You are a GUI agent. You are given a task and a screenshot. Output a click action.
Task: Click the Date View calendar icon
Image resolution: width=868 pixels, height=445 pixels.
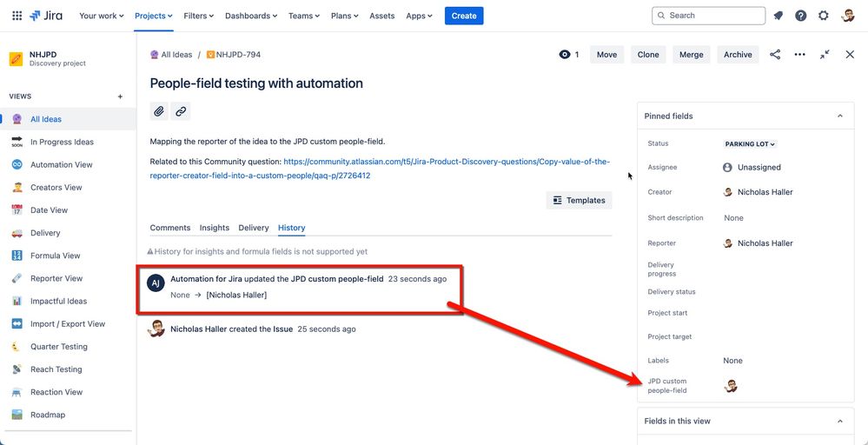tap(17, 209)
